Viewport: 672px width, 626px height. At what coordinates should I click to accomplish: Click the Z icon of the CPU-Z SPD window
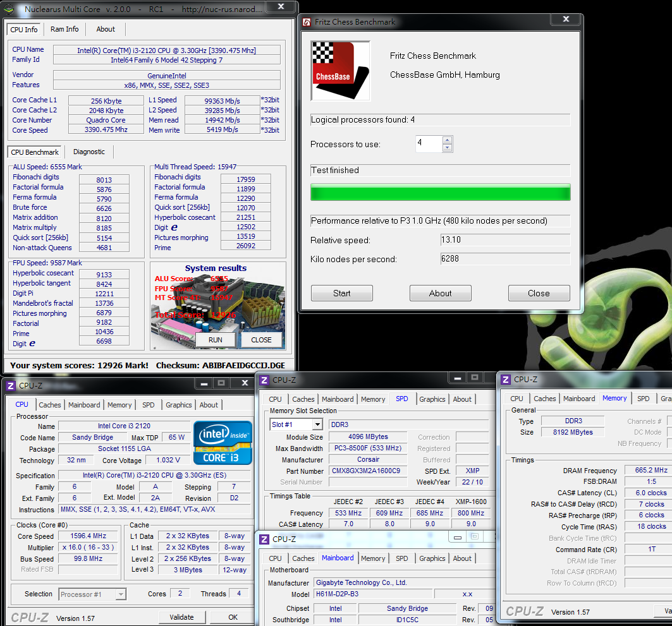[x=264, y=380]
